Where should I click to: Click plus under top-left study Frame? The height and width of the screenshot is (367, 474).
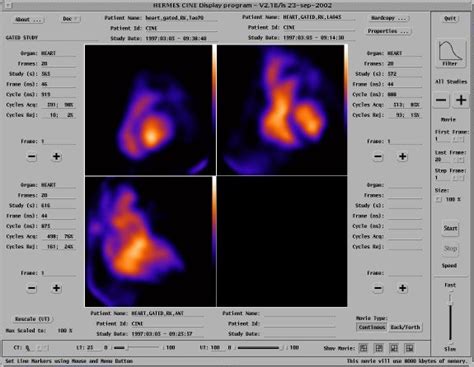point(56,156)
